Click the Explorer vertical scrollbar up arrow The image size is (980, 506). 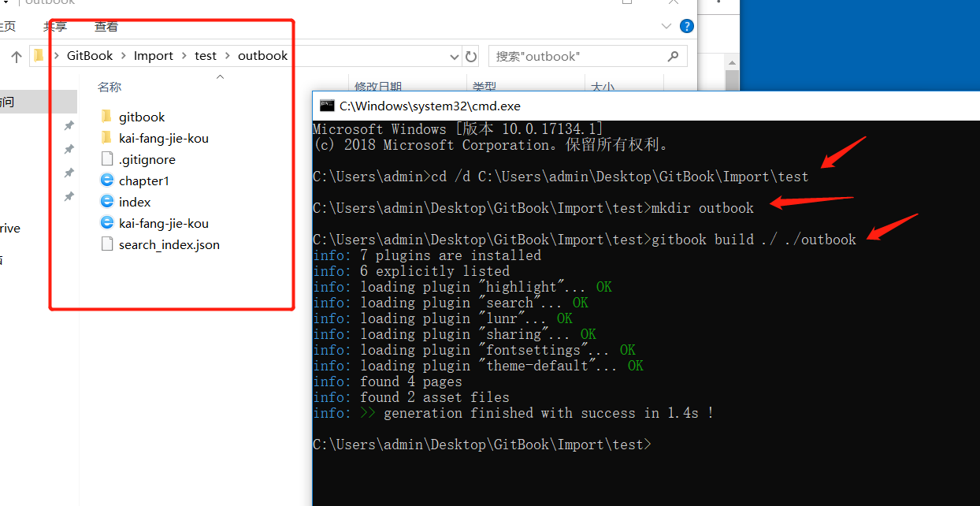click(x=733, y=63)
